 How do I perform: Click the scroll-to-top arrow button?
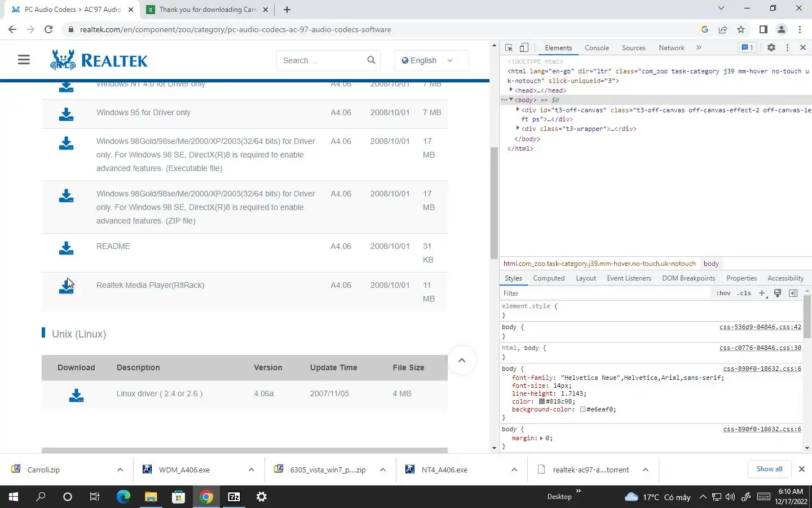pos(462,360)
